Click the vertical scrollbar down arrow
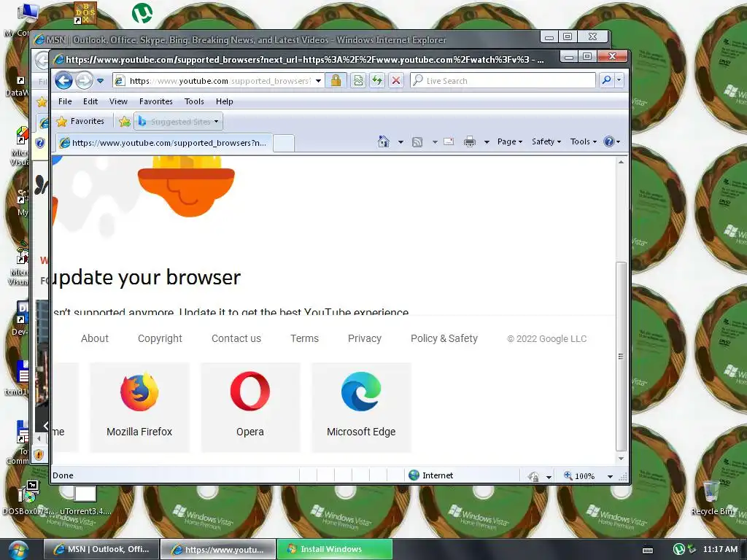The image size is (747, 560). 621,459
